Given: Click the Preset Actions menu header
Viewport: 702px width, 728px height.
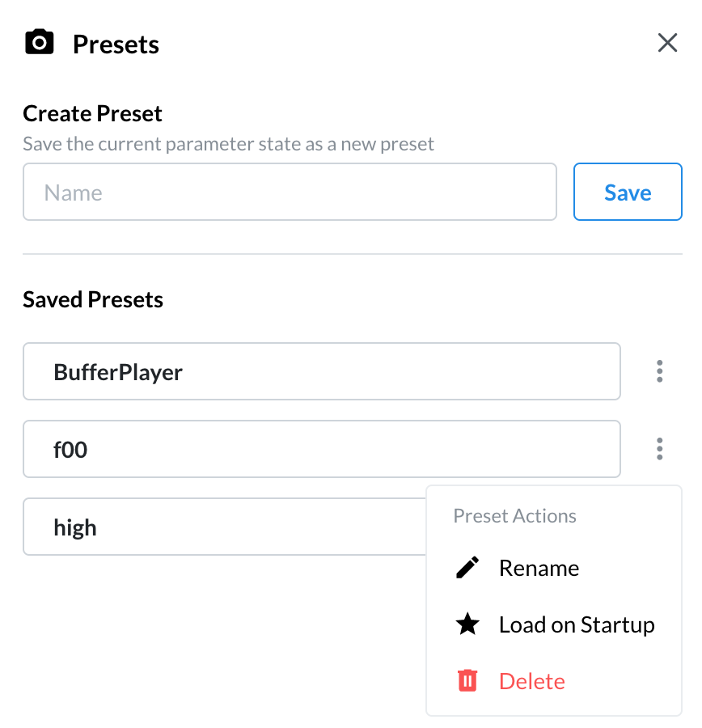Looking at the screenshot, I should coord(514,516).
